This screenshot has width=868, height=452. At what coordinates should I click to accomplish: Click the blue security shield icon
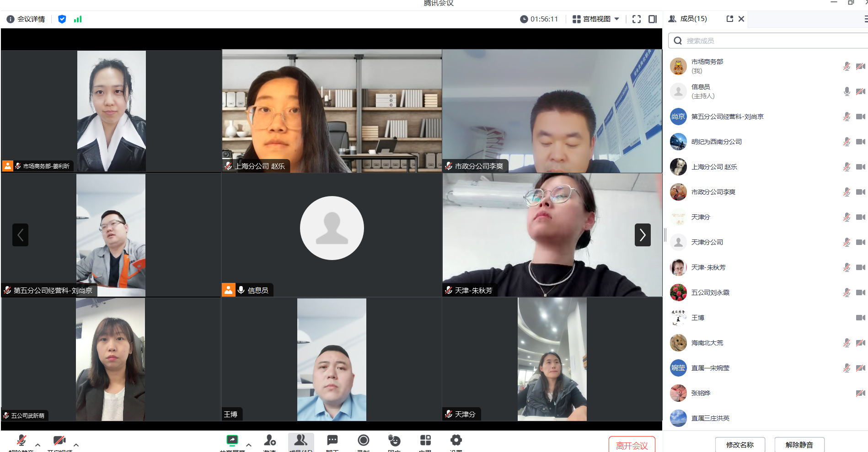(62, 19)
